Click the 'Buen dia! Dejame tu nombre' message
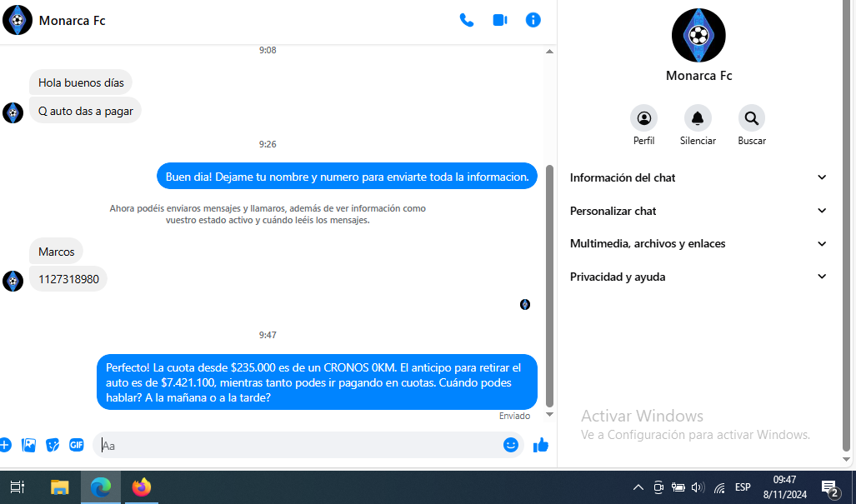 [x=348, y=177]
